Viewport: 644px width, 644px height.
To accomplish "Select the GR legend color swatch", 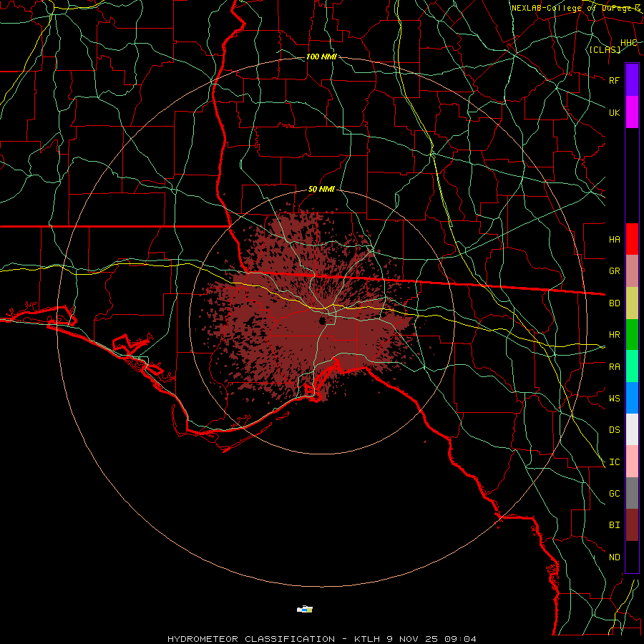I will (632, 270).
